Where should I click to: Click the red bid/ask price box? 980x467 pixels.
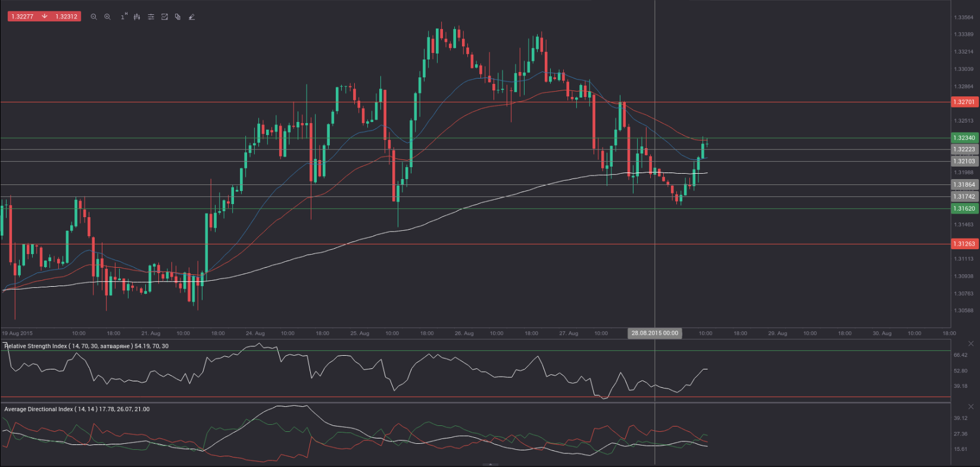[x=44, y=17]
